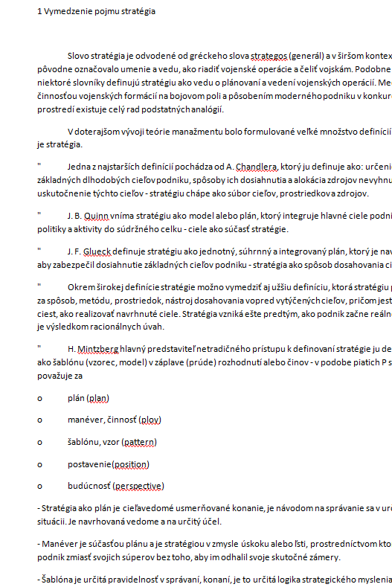The height and width of the screenshot is (587, 392).
Task: Click the underlined word 'ploy'
Action: pyautogui.click(x=150, y=420)
